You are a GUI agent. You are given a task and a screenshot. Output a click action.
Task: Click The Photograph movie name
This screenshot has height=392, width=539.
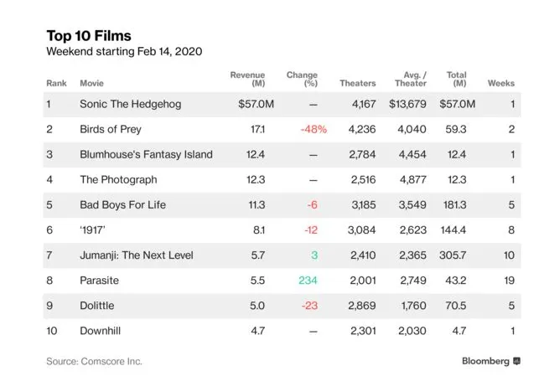click(118, 179)
